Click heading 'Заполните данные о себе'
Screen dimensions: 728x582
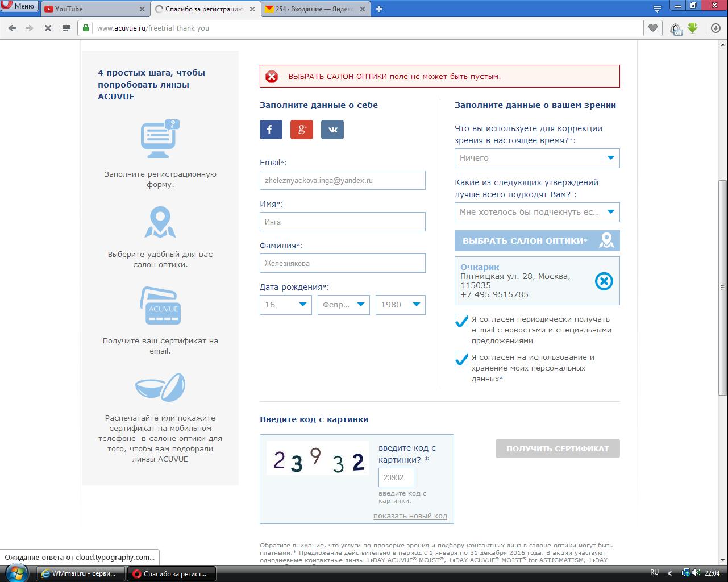tap(319, 105)
